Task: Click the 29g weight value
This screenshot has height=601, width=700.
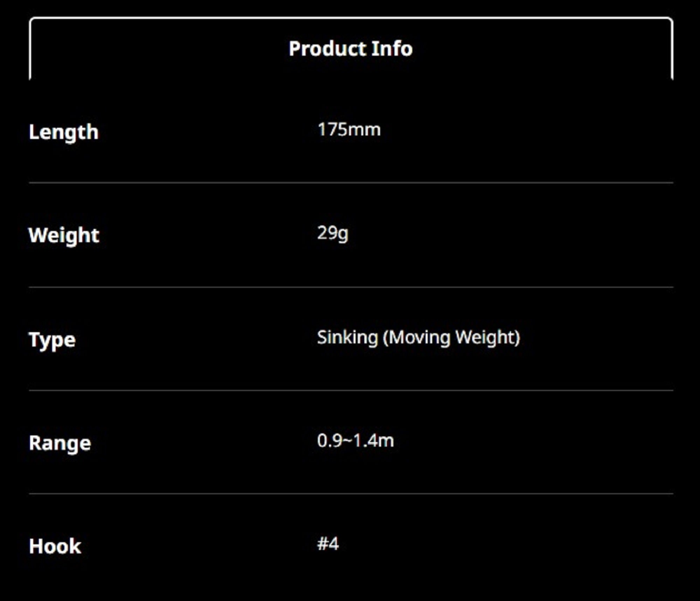Action: 332,233
